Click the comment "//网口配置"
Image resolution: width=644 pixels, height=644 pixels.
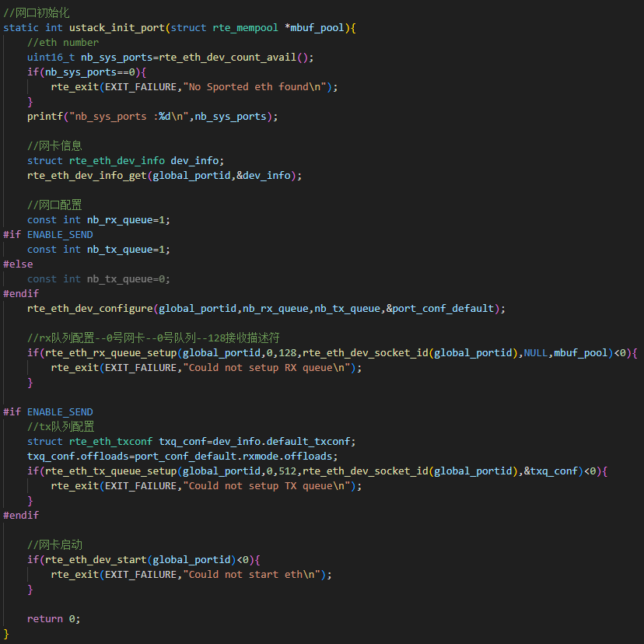pyautogui.click(x=54, y=205)
